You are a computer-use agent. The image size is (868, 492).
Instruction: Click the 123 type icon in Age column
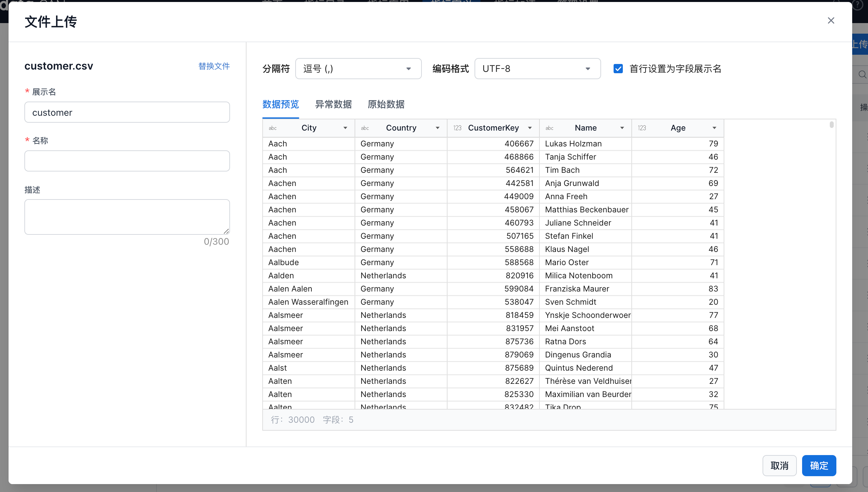tap(642, 128)
